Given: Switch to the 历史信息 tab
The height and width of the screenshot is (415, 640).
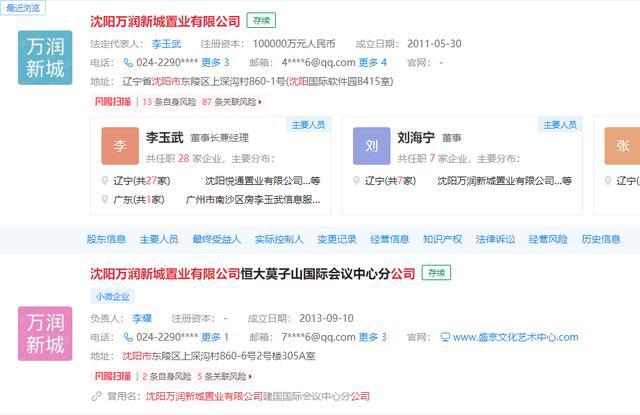Looking at the screenshot, I should click(601, 239).
